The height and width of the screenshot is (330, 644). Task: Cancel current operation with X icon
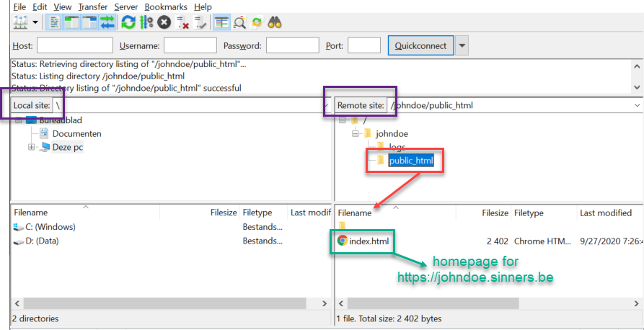tap(164, 22)
